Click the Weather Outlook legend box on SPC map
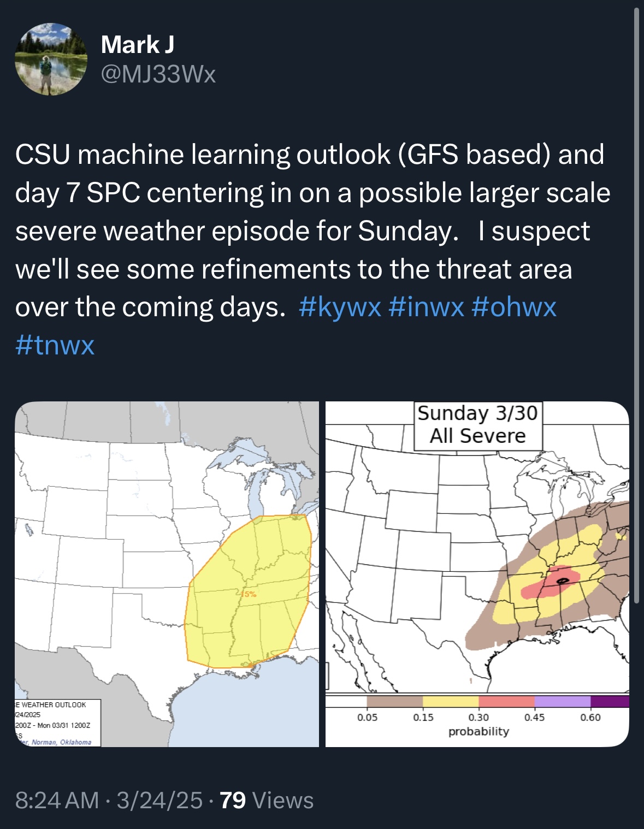 tap(58, 723)
